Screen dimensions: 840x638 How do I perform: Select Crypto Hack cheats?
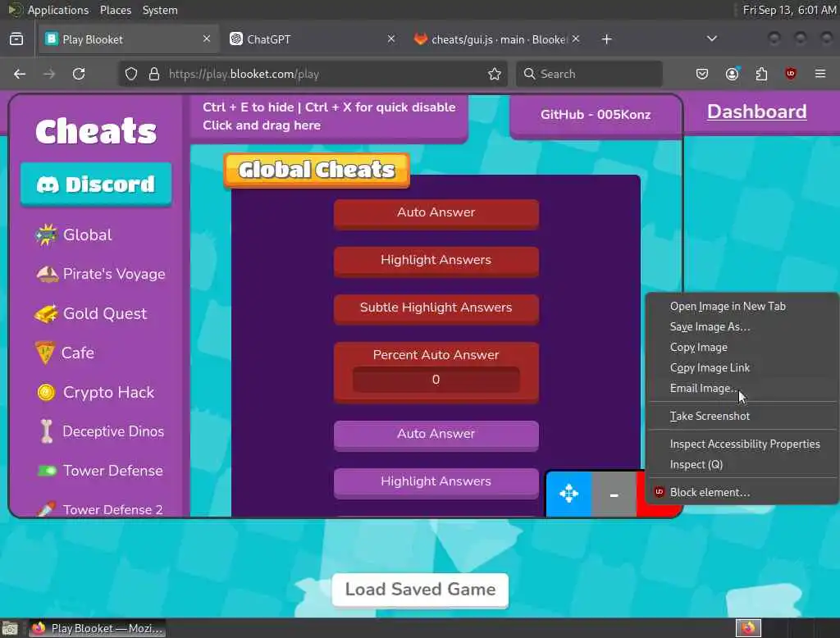95,392
